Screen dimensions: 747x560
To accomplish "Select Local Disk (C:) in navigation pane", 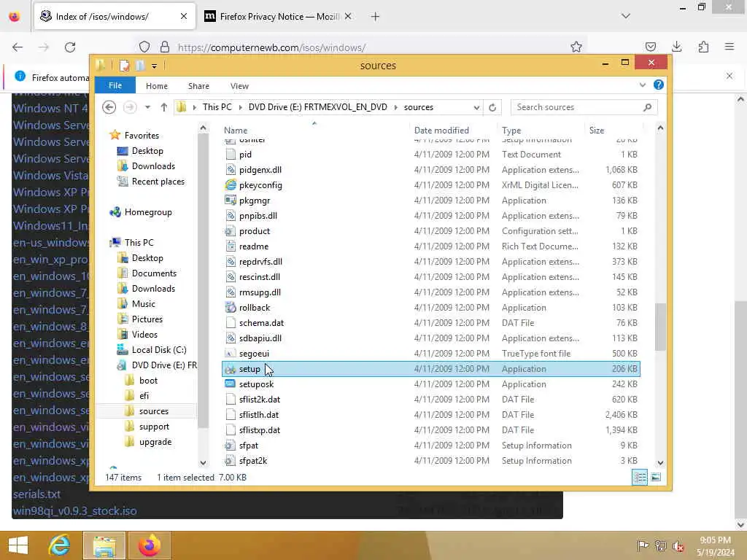I will click(x=158, y=350).
